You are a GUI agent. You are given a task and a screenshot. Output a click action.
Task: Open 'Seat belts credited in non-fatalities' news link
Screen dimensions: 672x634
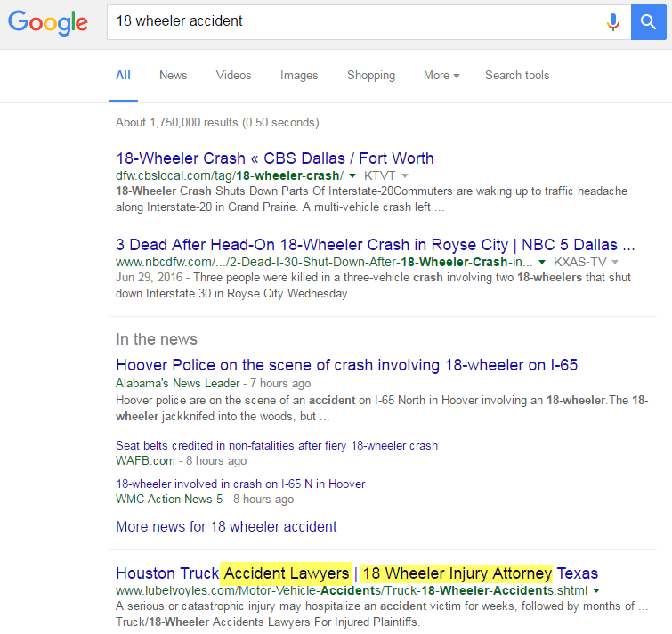coord(277,446)
